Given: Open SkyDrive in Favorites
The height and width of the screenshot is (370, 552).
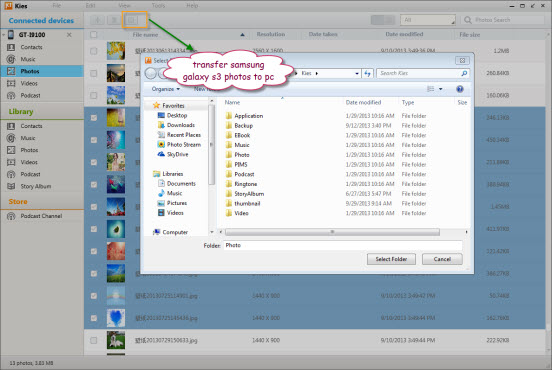Looking at the screenshot, I should pyautogui.click(x=177, y=154).
